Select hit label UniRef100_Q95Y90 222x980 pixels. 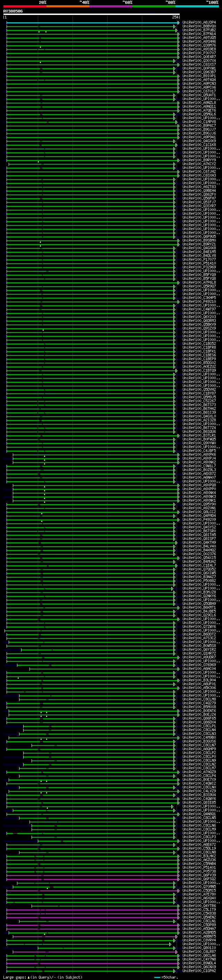click(x=199, y=504)
